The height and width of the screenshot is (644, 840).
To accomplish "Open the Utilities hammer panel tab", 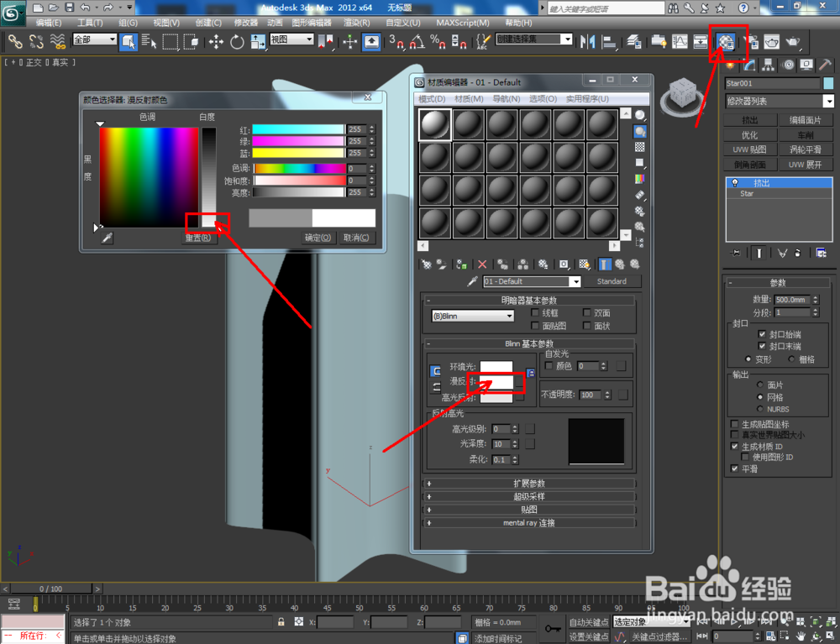I will pos(825,65).
